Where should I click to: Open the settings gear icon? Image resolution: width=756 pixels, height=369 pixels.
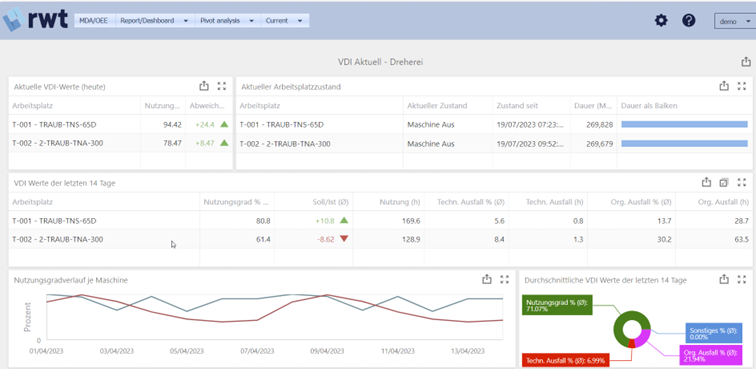661,20
